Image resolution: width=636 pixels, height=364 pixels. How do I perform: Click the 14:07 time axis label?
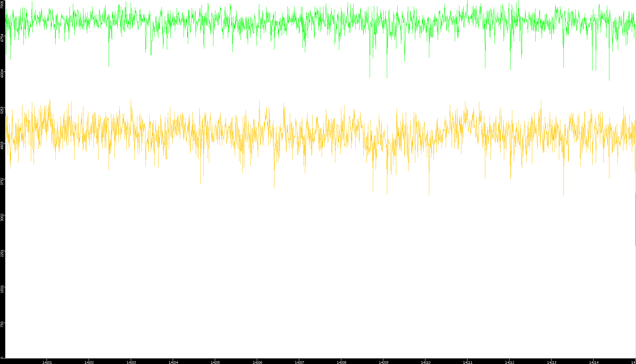tap(299, 362)
